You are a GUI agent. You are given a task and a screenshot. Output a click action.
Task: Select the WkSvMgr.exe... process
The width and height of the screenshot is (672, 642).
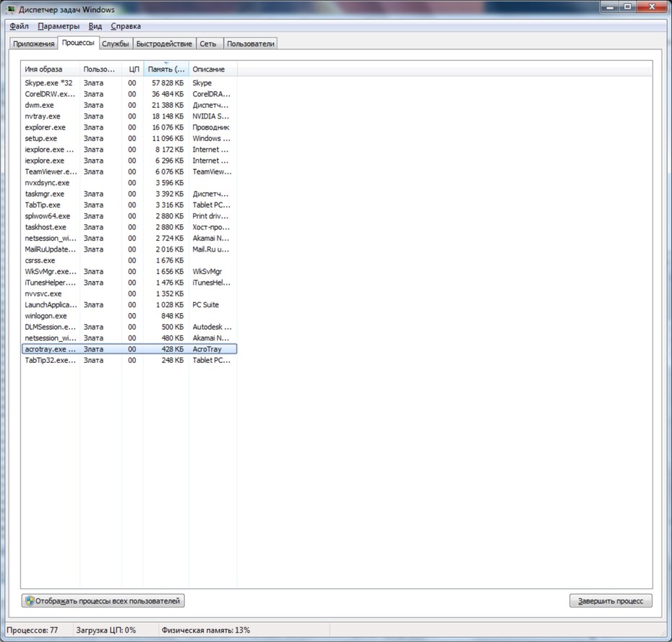pyautogui.click(x=129, y=271)
